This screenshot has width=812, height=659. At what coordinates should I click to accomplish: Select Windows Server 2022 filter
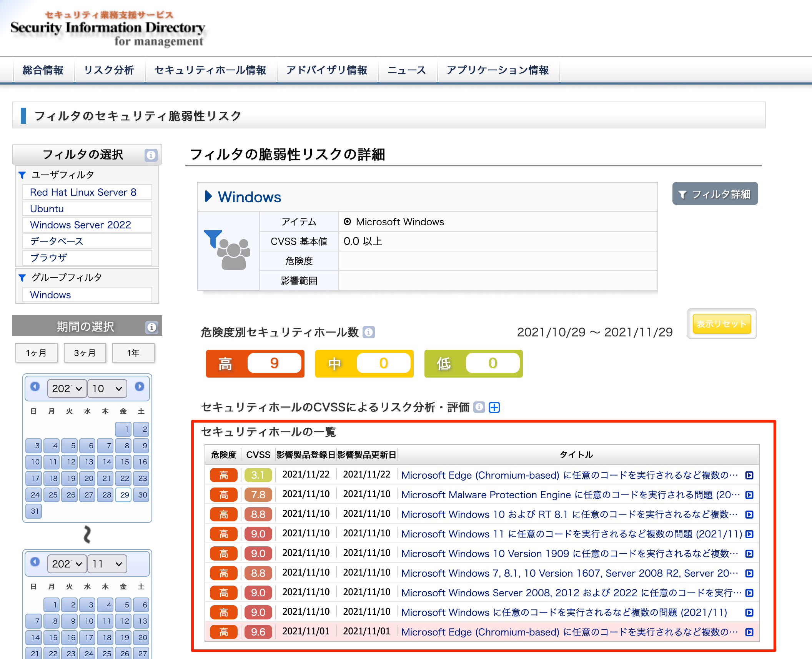[87, 225]
